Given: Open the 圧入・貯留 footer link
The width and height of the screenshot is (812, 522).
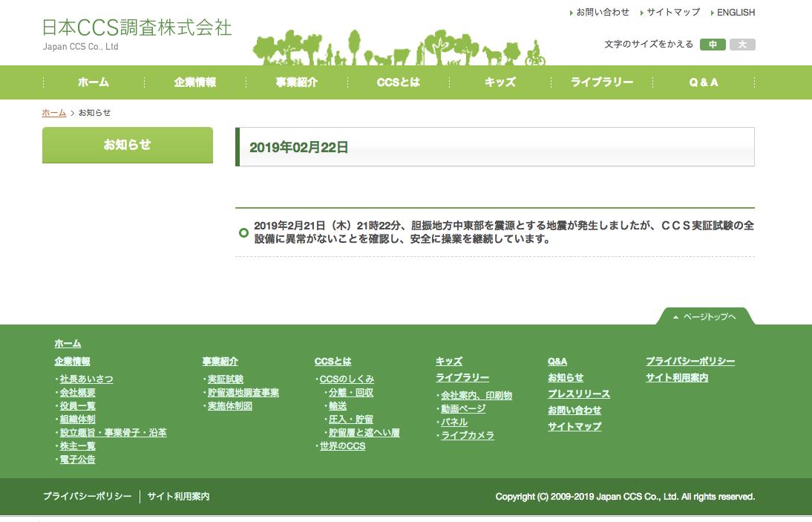Looking at the screenshot, I should (350, 420).
